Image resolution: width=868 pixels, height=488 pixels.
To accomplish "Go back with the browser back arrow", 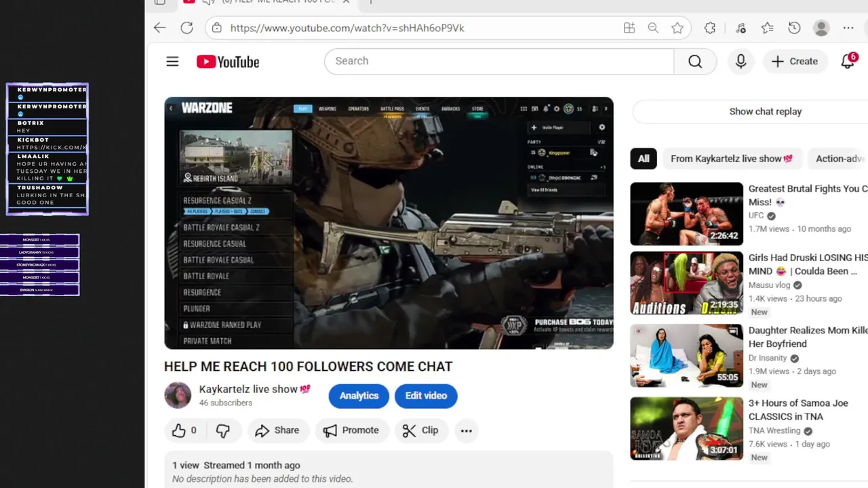I will point(159,28).
